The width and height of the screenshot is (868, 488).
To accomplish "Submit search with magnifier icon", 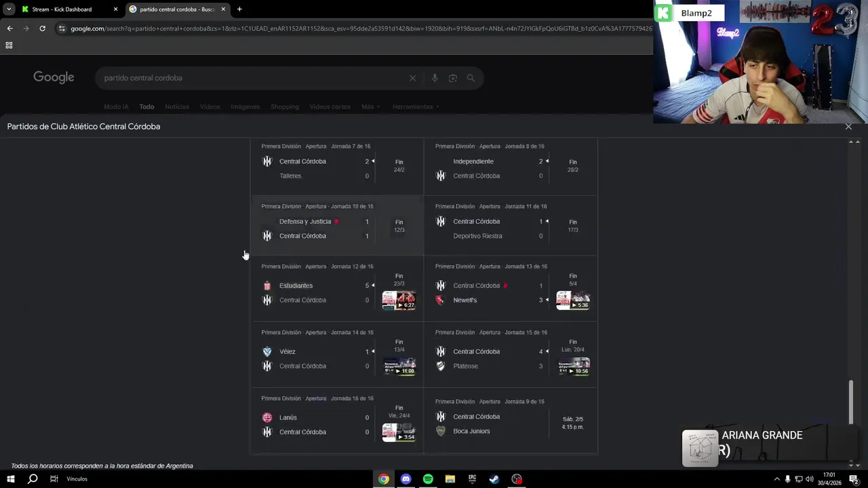I will click(471, 78).
